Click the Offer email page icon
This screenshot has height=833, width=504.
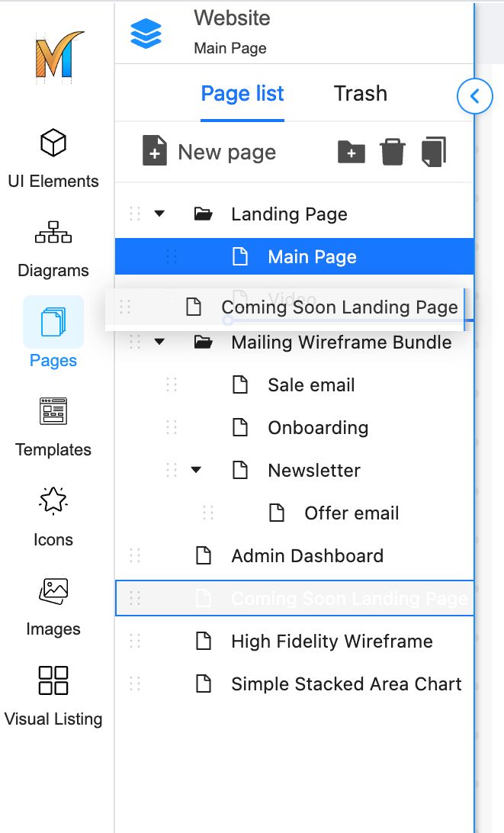pyautogui.click(x=277, y=513)
